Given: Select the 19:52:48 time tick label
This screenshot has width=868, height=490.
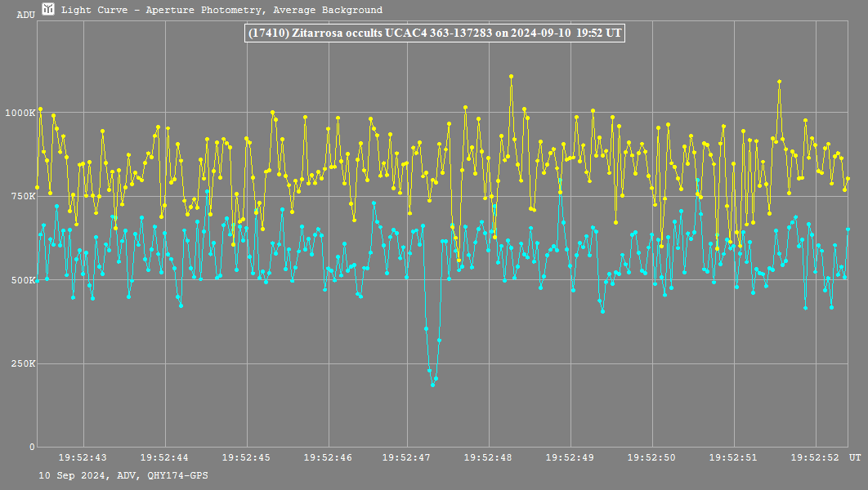Looking at the screenshot, I should click(x=489, y=458).
